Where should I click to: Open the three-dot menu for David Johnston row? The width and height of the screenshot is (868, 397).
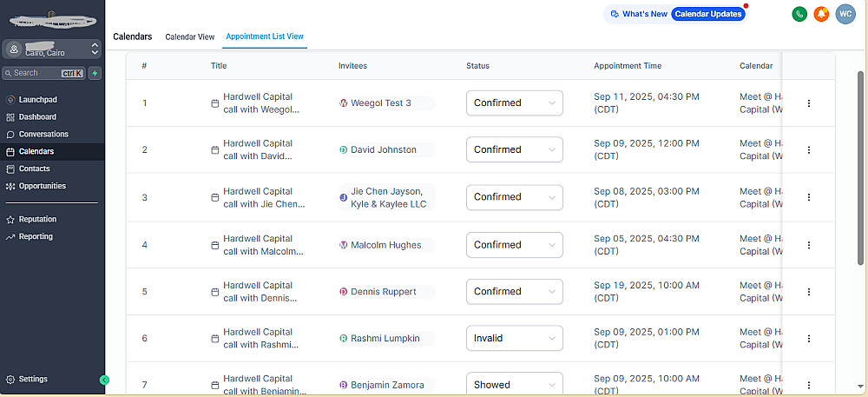tap(809, 150)
